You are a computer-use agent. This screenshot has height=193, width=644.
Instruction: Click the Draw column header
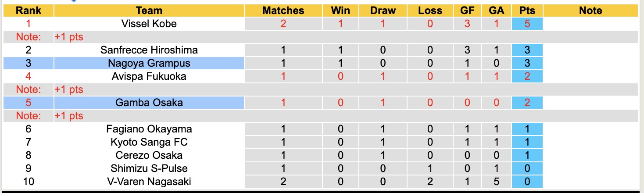[383, 11]
